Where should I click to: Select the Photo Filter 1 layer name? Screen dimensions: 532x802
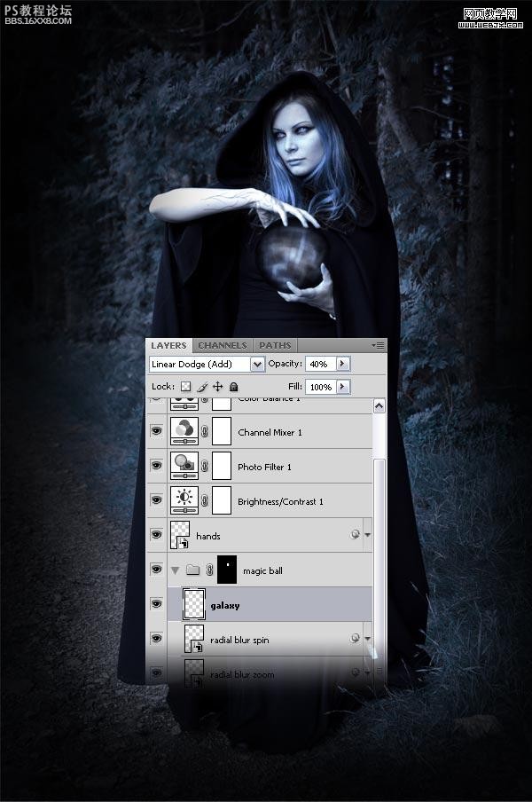pos(264,467)
